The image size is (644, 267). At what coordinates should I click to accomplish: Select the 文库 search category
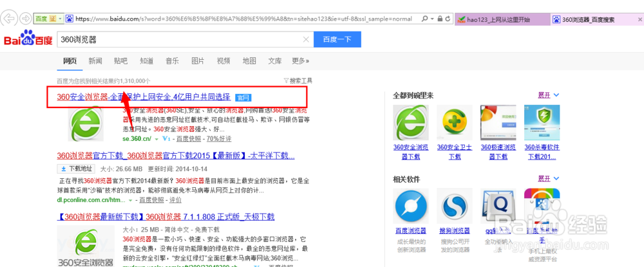275,61
